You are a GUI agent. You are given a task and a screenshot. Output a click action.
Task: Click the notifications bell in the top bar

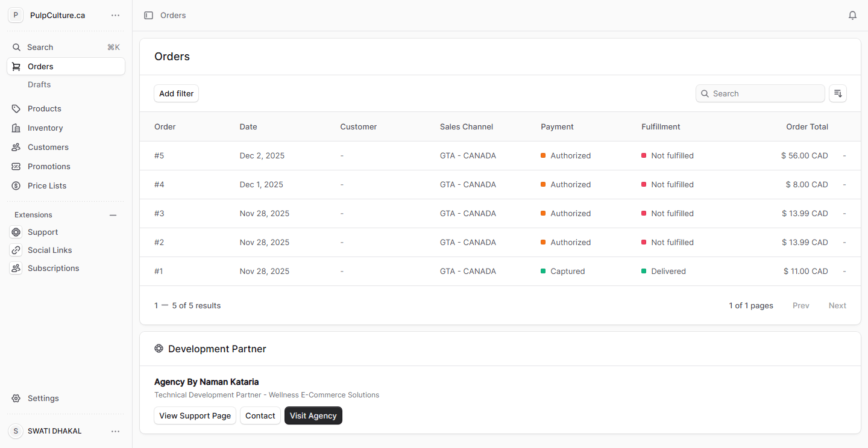tap(852, 15)
